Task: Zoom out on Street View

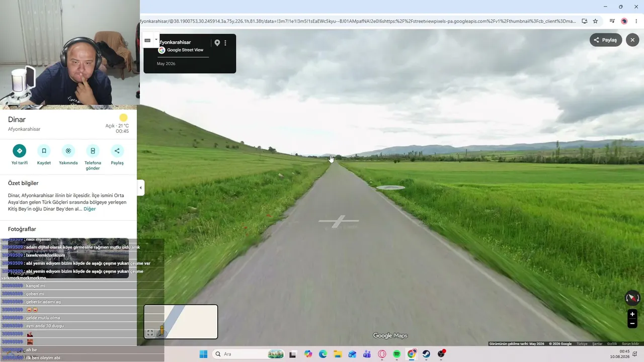Action: point(632,324)
